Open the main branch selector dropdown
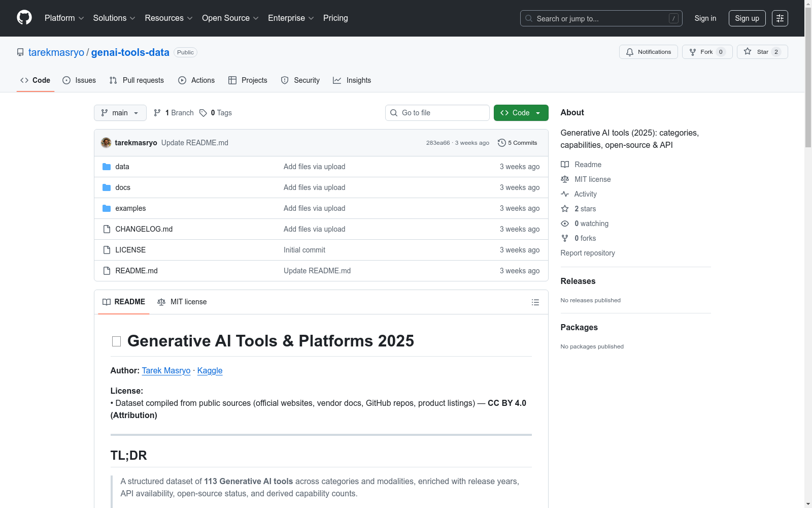The width and height of the screenshot is (812, 508). [120, 113]
